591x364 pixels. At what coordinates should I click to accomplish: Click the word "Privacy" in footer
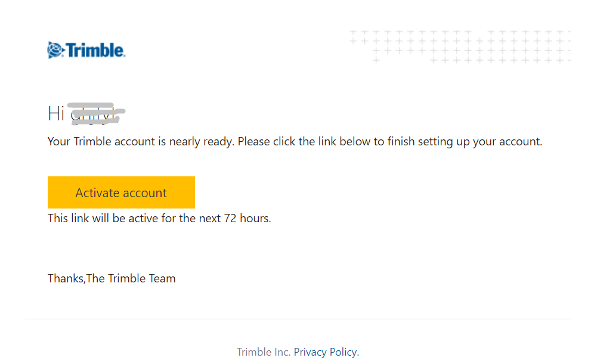[x=310, y=352]
